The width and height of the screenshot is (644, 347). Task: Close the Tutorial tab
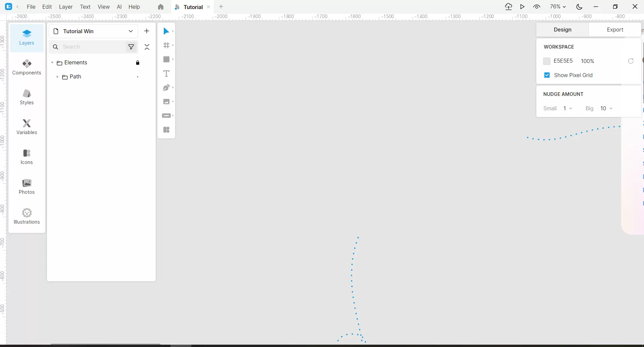208,7
